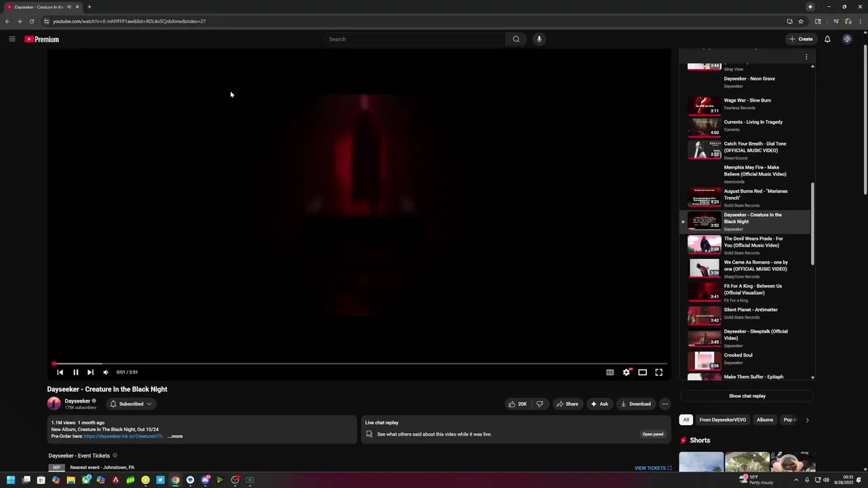The width and height of the screenshot is (868, 488).
Task: Open media control icon in Chrome toolbar
Action: pyautogui.click(x=836, y=21)
